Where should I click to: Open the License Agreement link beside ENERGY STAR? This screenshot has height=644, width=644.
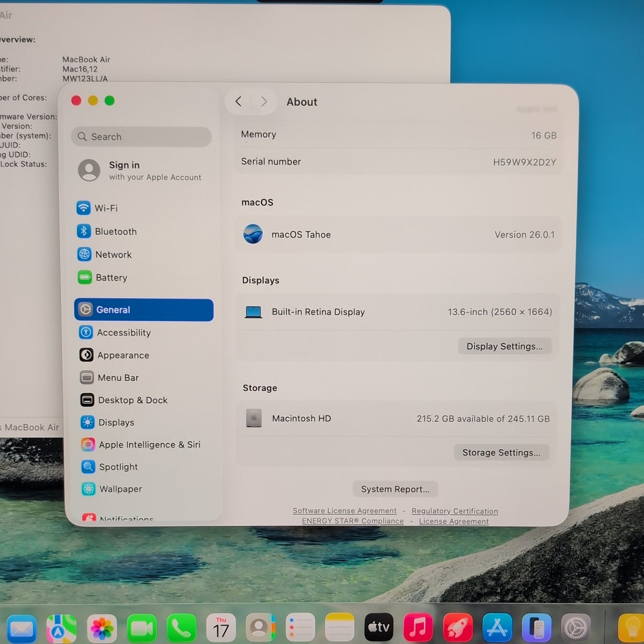pyautogui.click(x=454, y=521)
